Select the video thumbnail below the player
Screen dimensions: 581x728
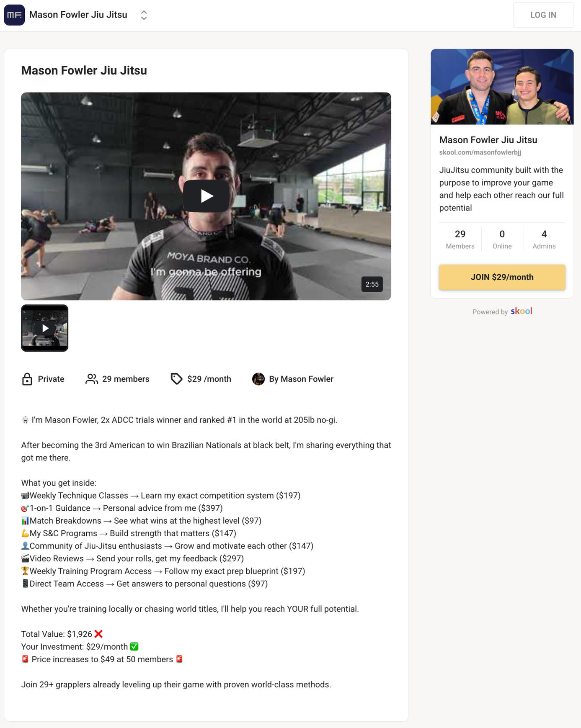45,328
